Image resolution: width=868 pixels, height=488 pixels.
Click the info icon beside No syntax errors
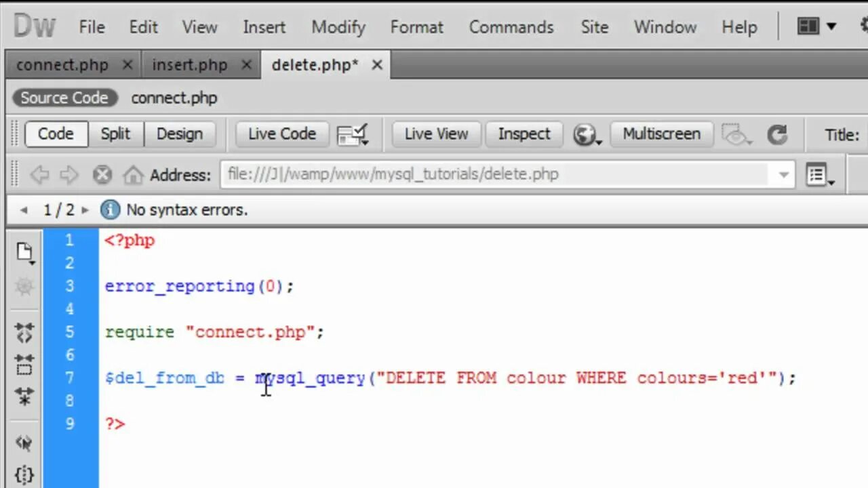click(110, 210)
